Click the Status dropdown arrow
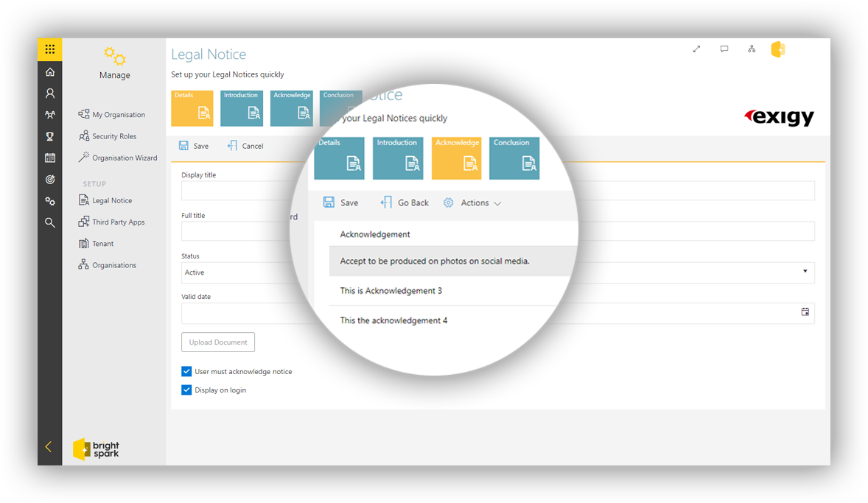 click(805, 272)
